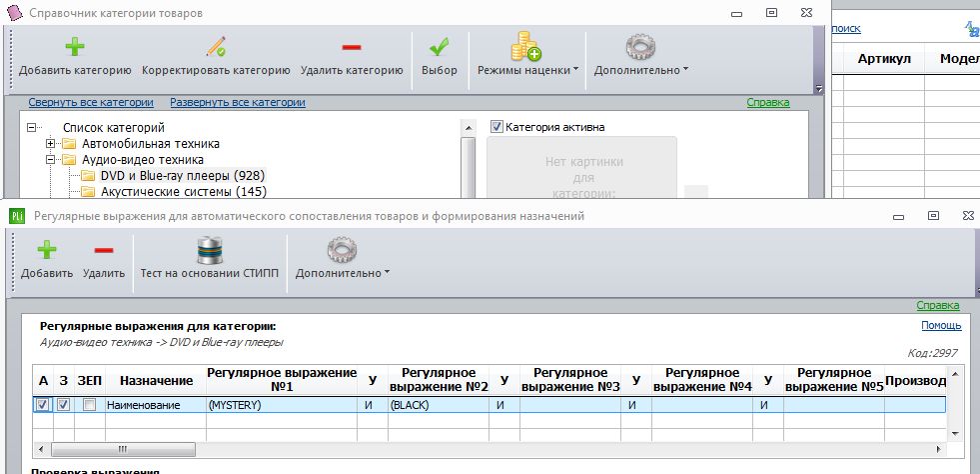Click the green plus Добавить категорию icon

pyautogui.click(x=75, y=48)
